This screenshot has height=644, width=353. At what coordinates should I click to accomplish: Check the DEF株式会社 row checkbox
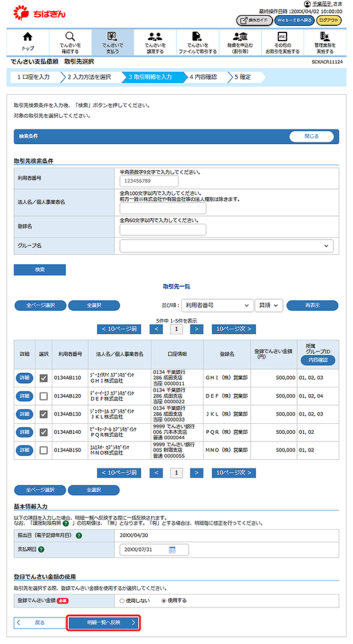pyautogui.click(x=44, y=396)
